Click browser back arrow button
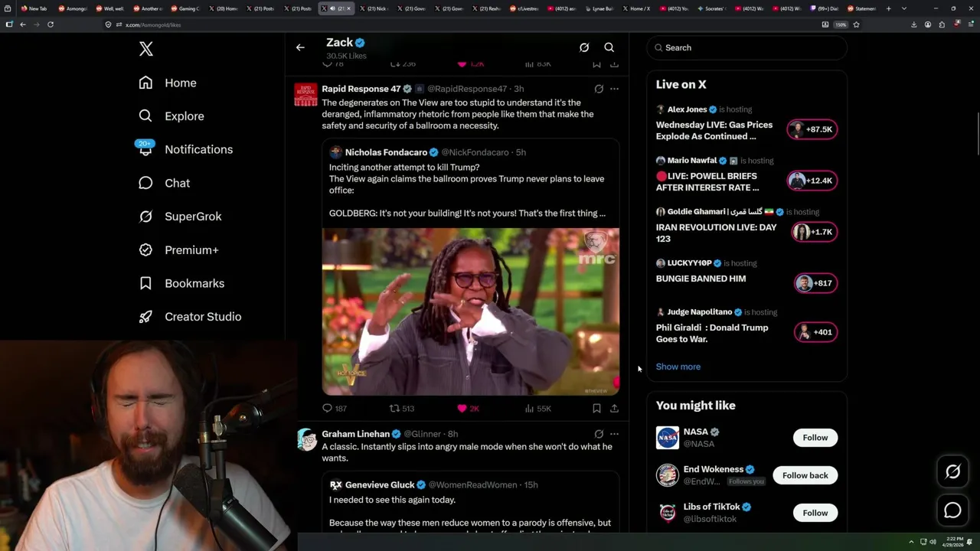Screen dimensions: 980x551 pyautogui.click(x=23, y=24)
